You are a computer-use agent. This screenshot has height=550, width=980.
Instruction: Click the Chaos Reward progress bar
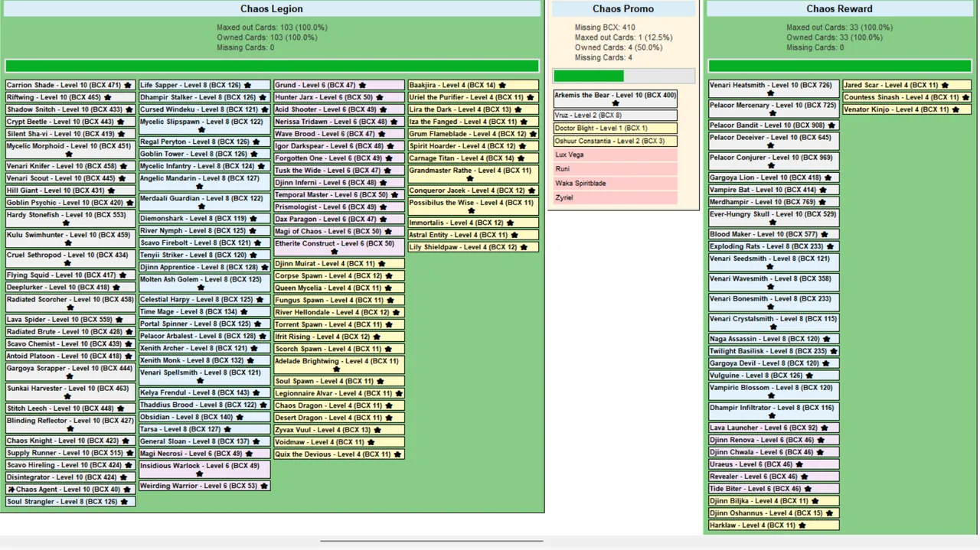[840, 66]
